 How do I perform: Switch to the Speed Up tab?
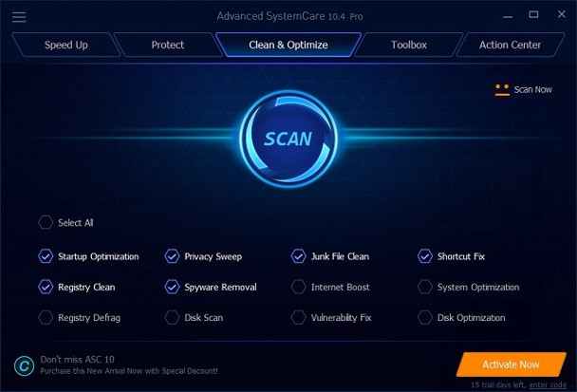[x=65, y=45]
